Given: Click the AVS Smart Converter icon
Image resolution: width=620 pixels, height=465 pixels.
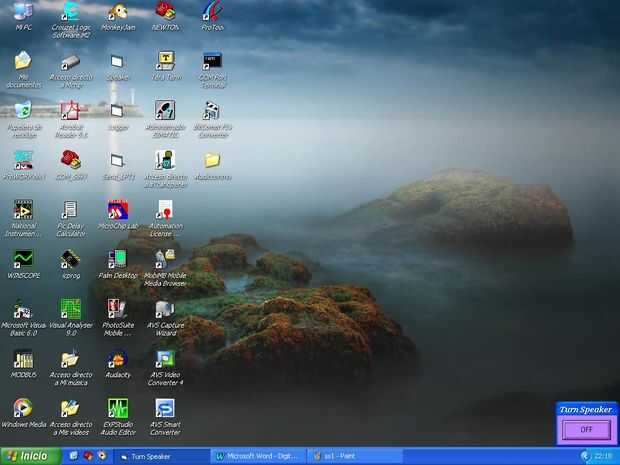Looking at the screenshot, I should (x=165, y=417).
